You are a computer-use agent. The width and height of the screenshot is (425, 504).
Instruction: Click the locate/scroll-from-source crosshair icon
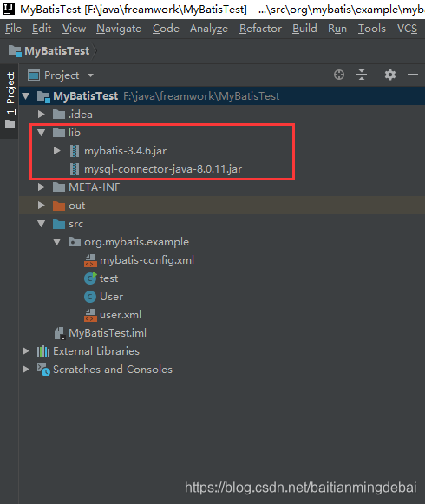tap(339, 75)
